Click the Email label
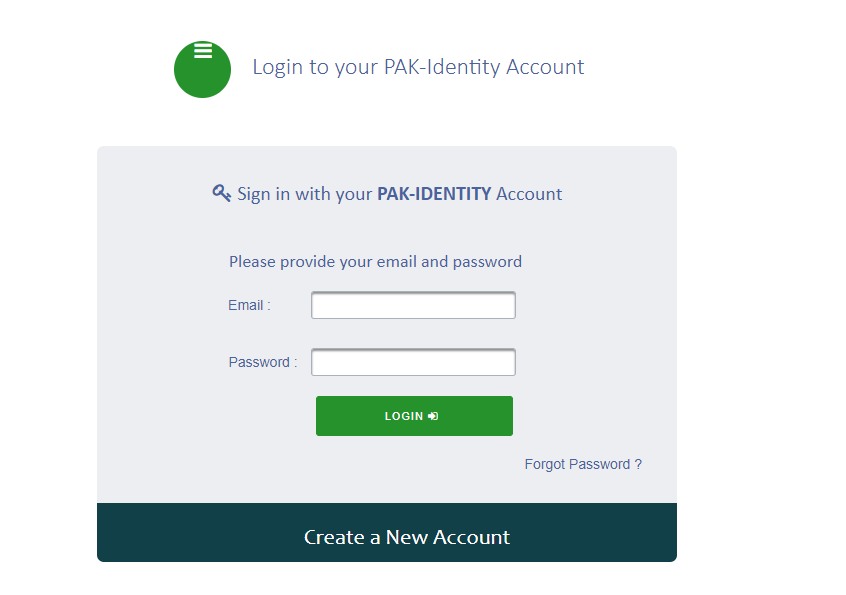Image resolution: width=846 pixels, height=595 pixels. point(249,305)
